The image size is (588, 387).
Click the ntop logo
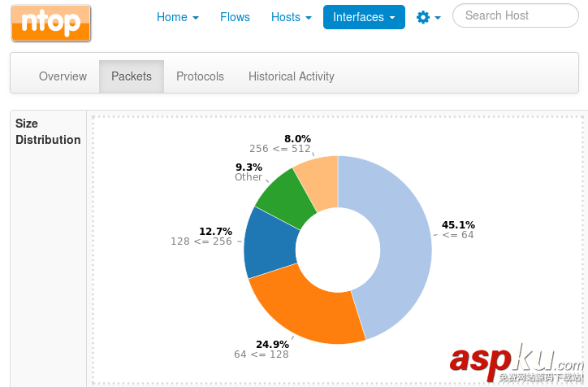click(x=50, y=23)
